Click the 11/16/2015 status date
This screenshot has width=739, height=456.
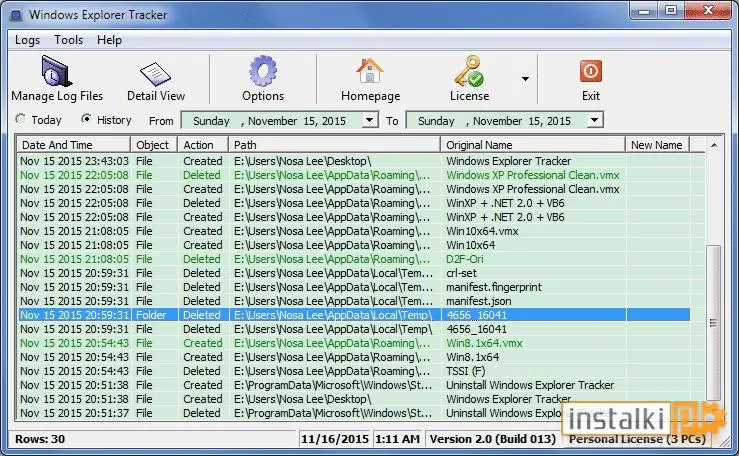[x=335, y=439]
